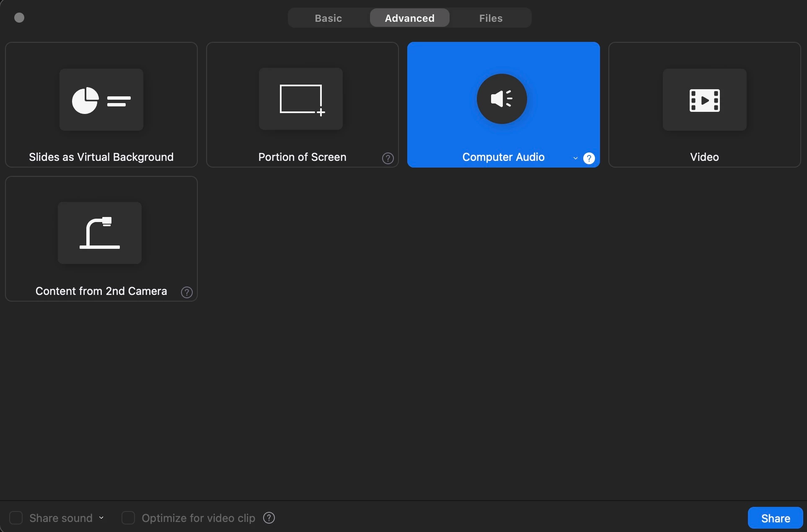Switch to the Files tab
Image resolution: width=807 pixels, height=532 pixels.
pos(491,18)
